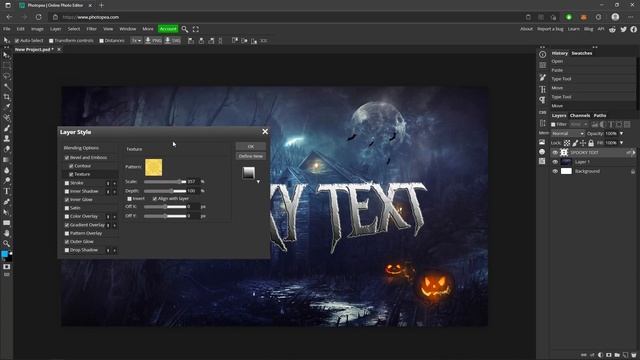Open the Paragraph panel icon
The height and width of the screenshot is (360, 640).
(x=542, y=100)
